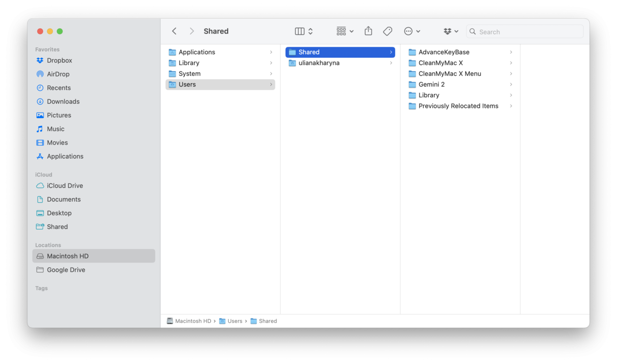Switch to column view layout
The height and width of the screenshot is (364, 617).
pyautogui.click(x=300, y=31)
